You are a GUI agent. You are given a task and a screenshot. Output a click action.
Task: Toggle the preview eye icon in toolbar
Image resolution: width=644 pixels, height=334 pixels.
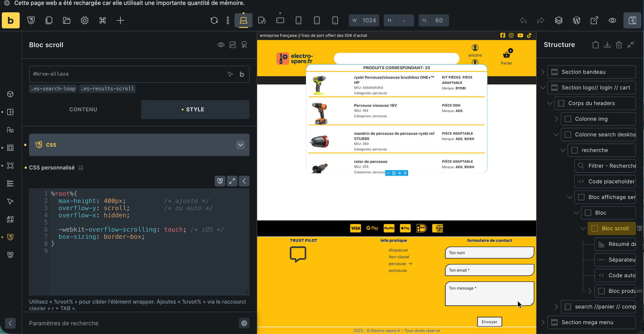pyautogui.click(x=612, y=20)
